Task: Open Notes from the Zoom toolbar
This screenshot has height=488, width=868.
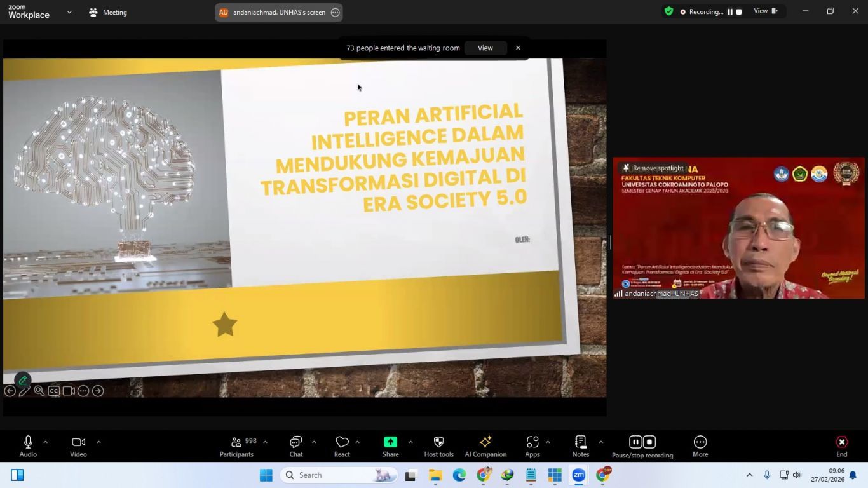Action: tap(580, 445)
